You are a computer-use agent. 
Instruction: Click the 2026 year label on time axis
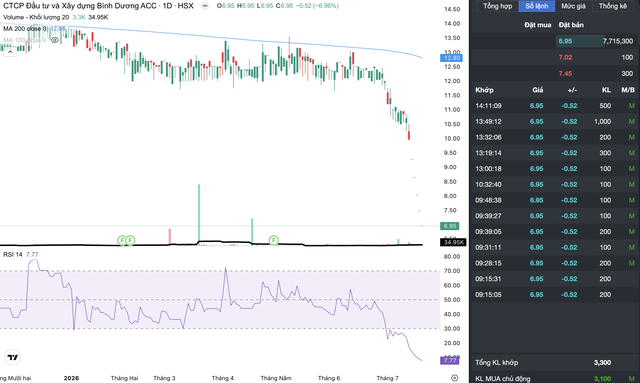(x=71, y=378)
